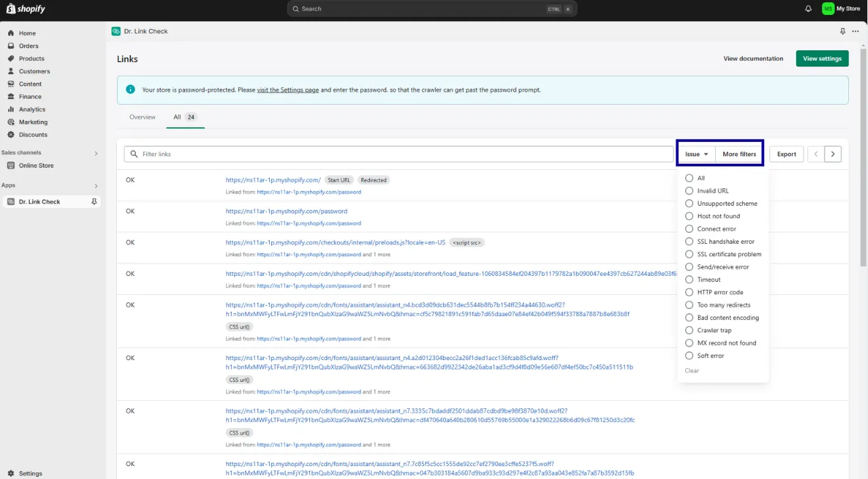Open Products in the sidebar
The image size is (868, 479).
click(31, 58)
